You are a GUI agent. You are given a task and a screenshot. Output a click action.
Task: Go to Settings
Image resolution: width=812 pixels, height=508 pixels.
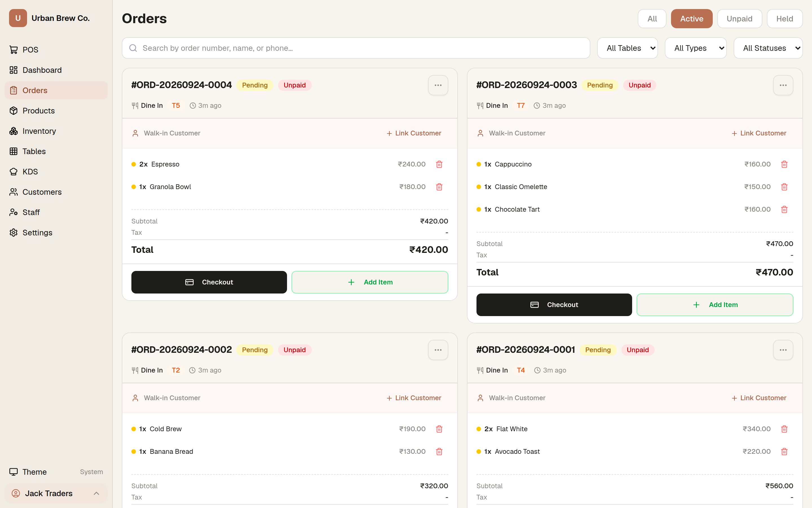(x=56, y=233)
